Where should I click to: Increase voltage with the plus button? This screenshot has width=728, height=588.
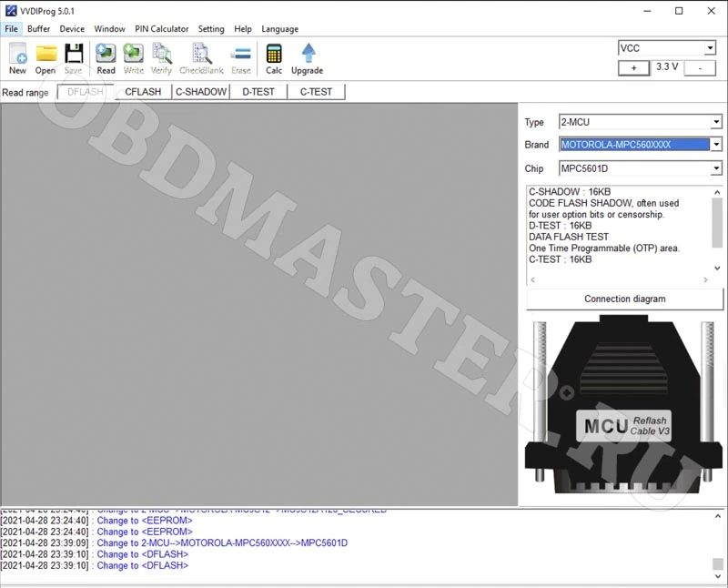(x=633, y=68)
